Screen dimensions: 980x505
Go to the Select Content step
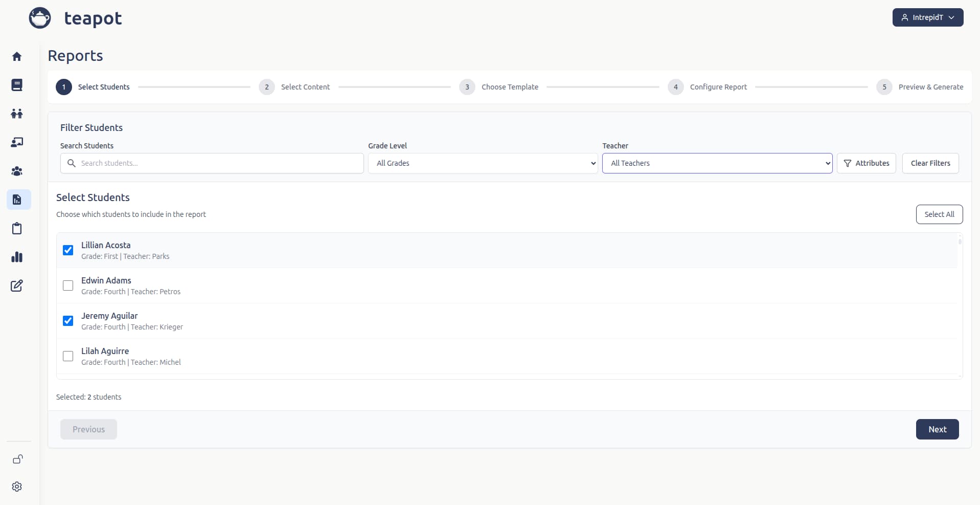[x=305, y=86]
